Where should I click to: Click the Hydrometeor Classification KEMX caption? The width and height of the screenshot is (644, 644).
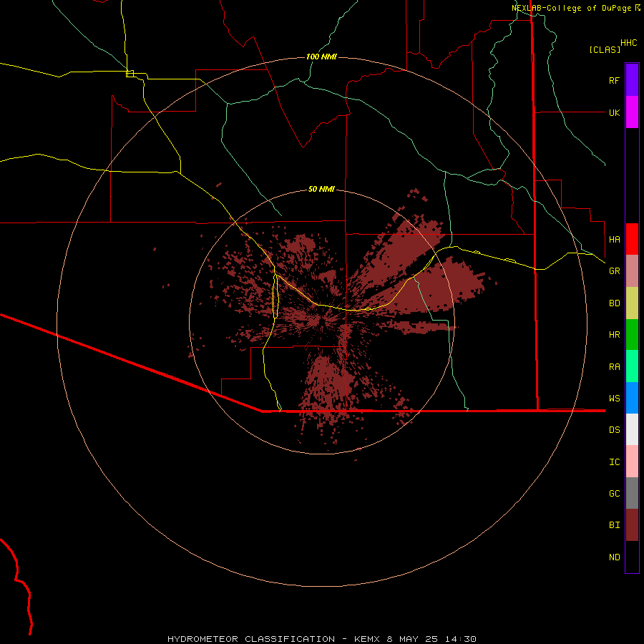321,639
